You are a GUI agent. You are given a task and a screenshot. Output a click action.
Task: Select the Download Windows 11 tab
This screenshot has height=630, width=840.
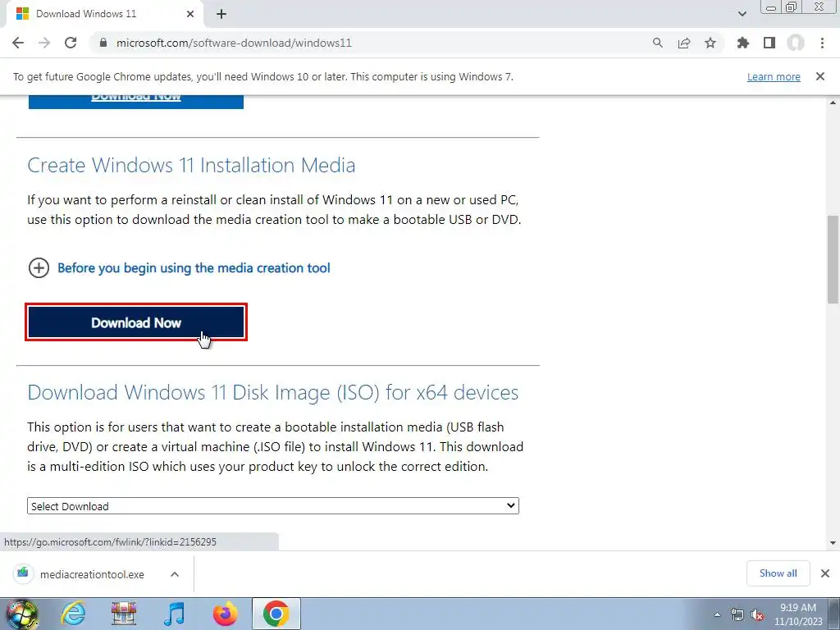(104, 14)
